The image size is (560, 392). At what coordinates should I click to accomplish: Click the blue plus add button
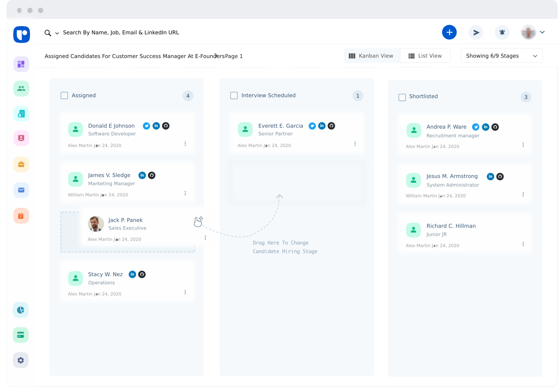[x=449, y=32]
